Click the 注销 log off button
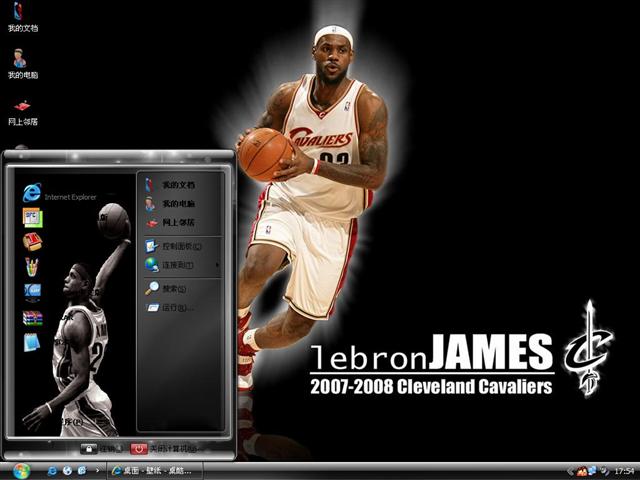 (101, 449)
